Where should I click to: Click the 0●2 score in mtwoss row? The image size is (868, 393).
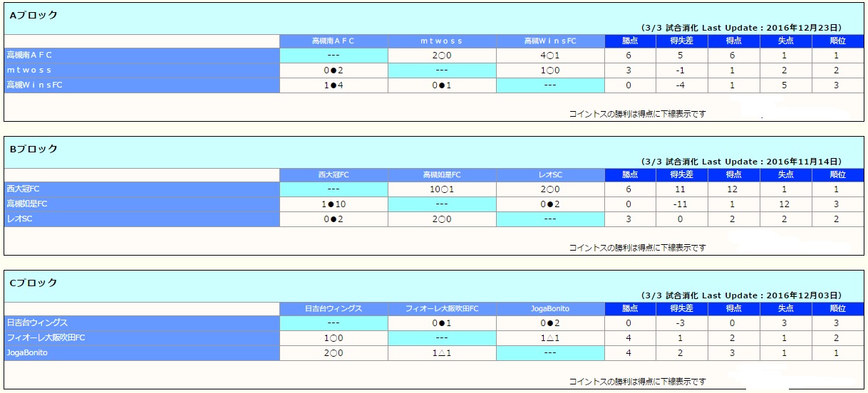click(x=334, y=70)
